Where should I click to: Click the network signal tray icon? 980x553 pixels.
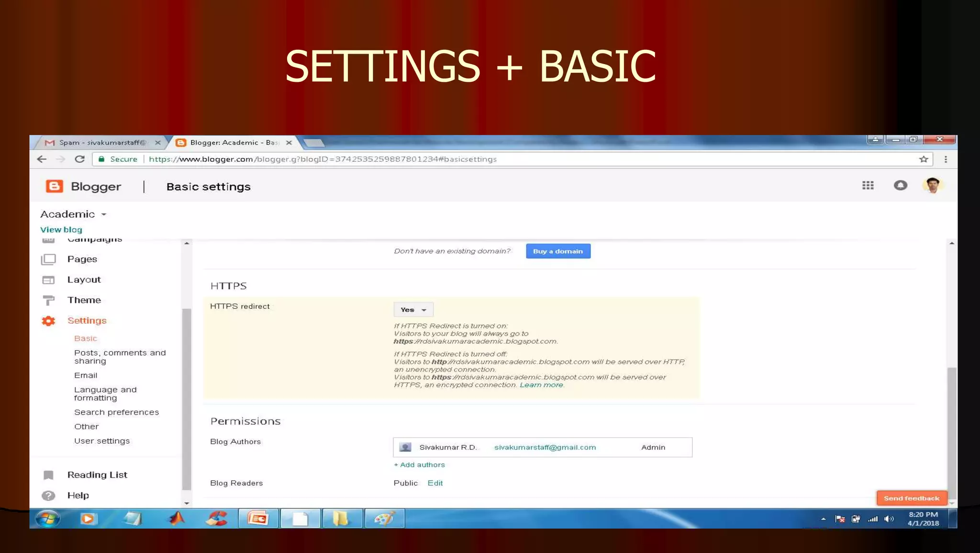[872, 519]
